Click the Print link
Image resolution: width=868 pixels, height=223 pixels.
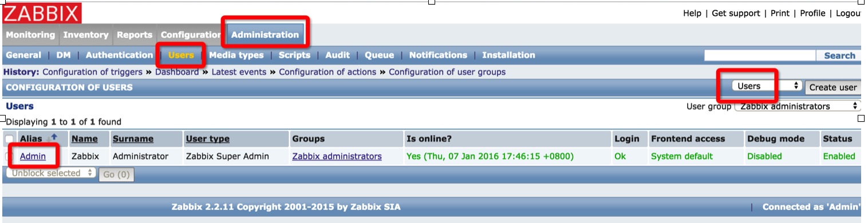click(x=780, y=13)
